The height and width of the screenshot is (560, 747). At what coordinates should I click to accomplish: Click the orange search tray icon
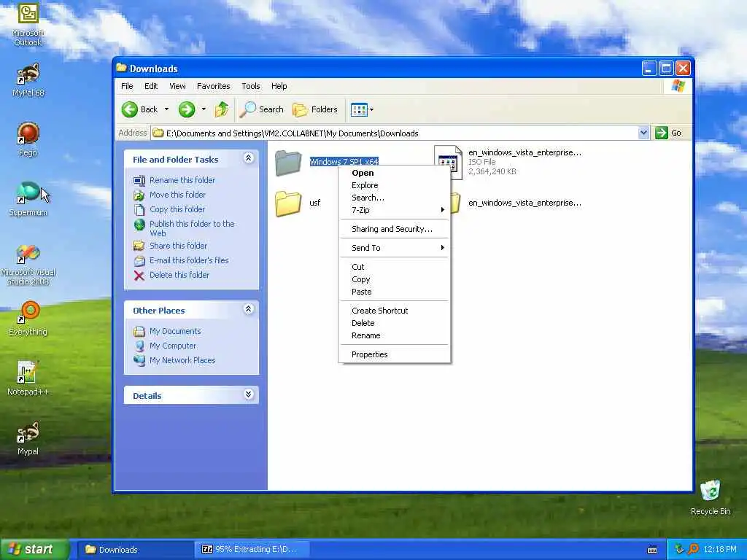pos(694,550)
